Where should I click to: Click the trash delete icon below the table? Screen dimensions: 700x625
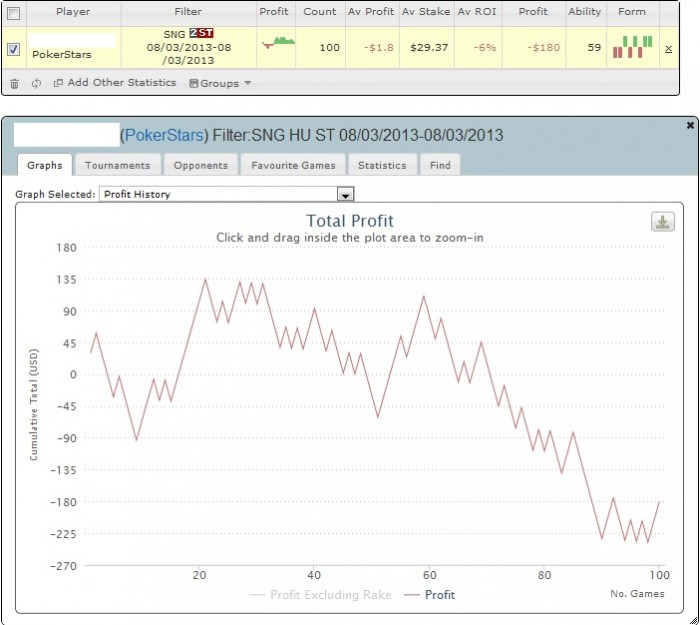14,83
